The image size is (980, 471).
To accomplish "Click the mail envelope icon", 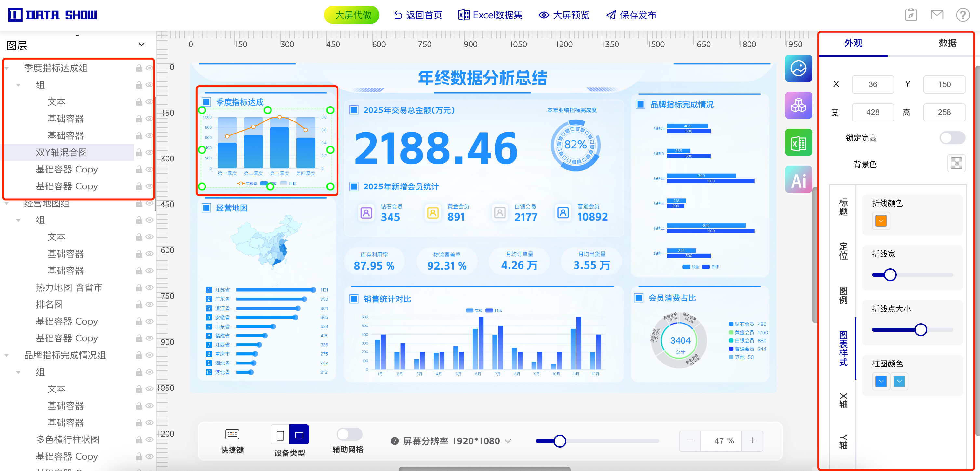I will pyautogui.click(x=936, y=15).
